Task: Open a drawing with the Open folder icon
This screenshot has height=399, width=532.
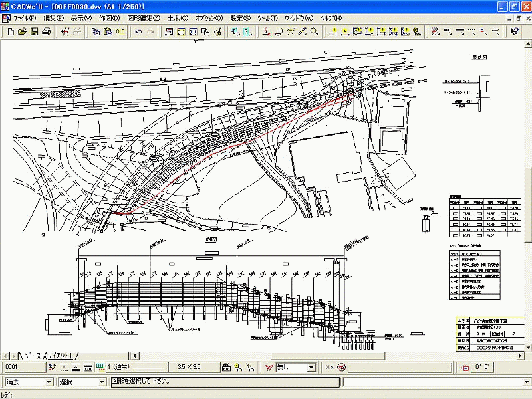Action: coord(22,31)
